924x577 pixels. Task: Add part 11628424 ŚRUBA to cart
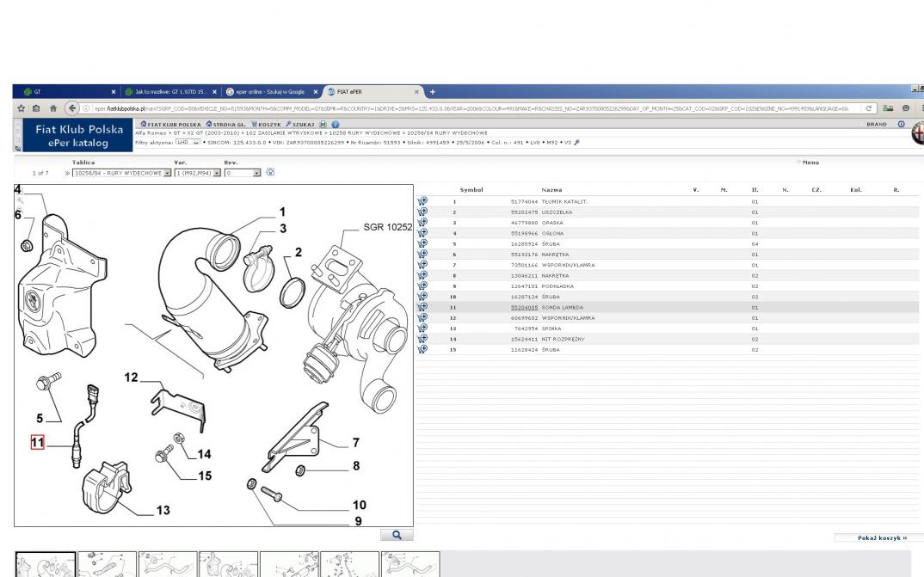pos(422,350)
